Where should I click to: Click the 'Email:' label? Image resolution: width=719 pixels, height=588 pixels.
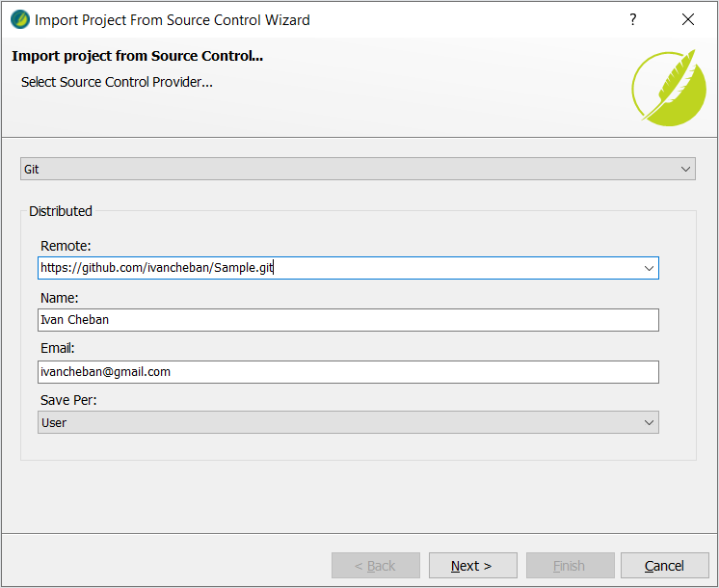pos(57,349)
